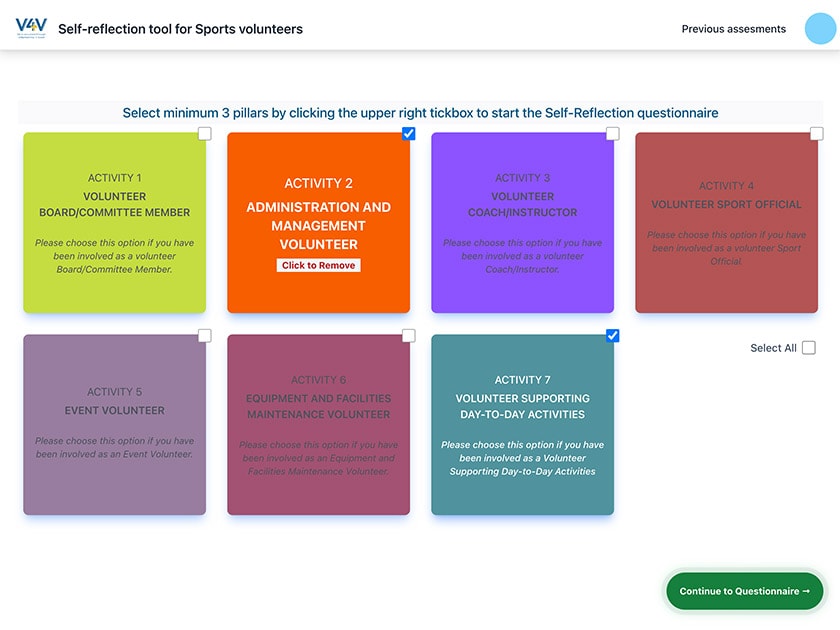The height and width of the screenshot is (630, 840).
Task: Select the green Volunteer Board/Committee Member card
Action: coord(115,223)
